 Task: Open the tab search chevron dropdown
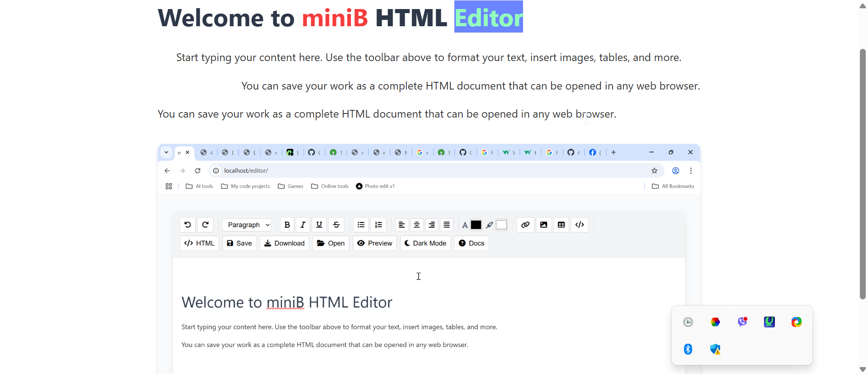click(166, 152)
